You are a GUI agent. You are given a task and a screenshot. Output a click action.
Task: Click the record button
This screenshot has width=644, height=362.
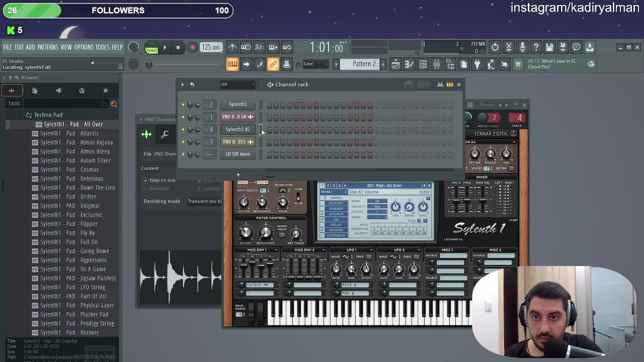pos(192,48)
